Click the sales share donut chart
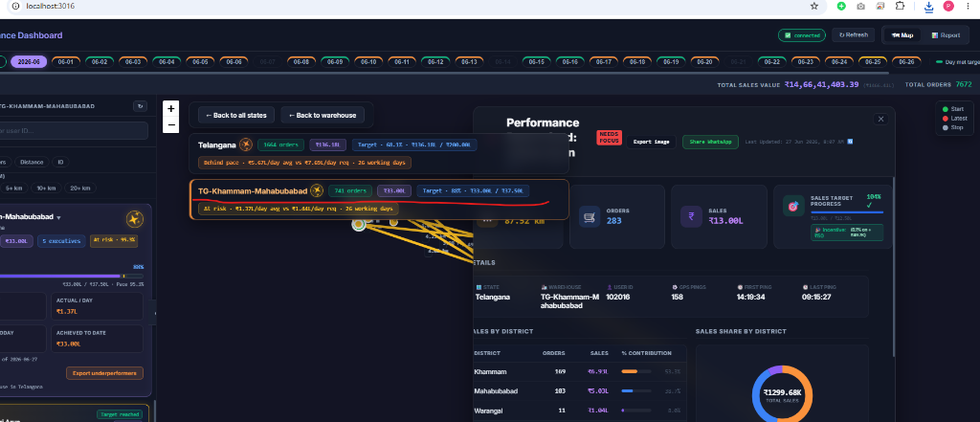The image size is (980, 422). [x=781, y=395]
